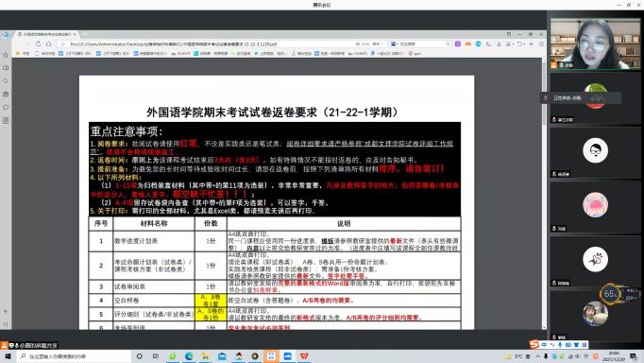Image resolution: width=644 pixels, height=363 pixels.
Task: Click the document vertical scrollbar
Action: coord(544,193)
